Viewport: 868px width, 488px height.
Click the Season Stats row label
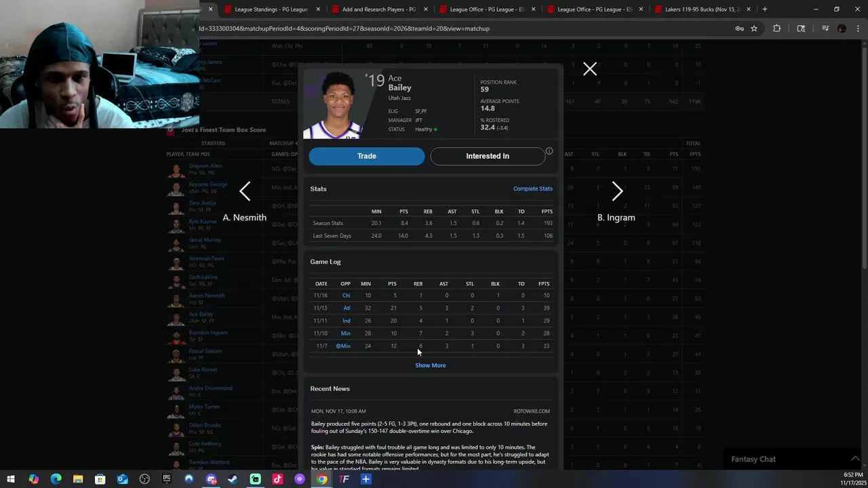point(328,223)
